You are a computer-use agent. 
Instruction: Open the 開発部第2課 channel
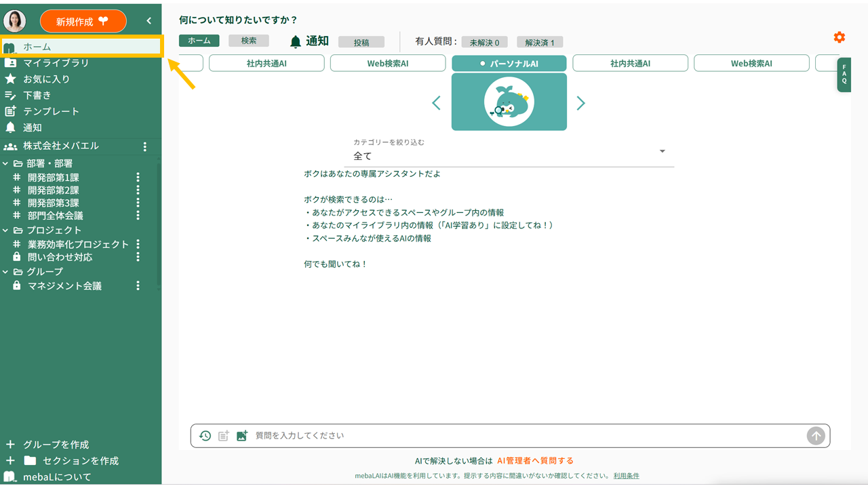tap(54, 190)
